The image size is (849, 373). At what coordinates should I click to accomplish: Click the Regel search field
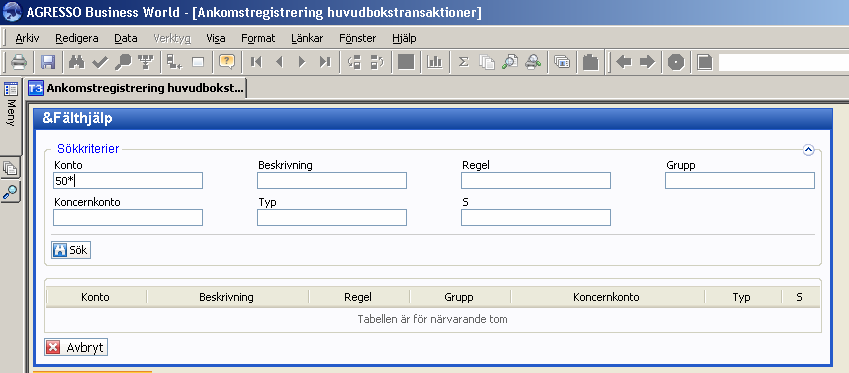536,180
